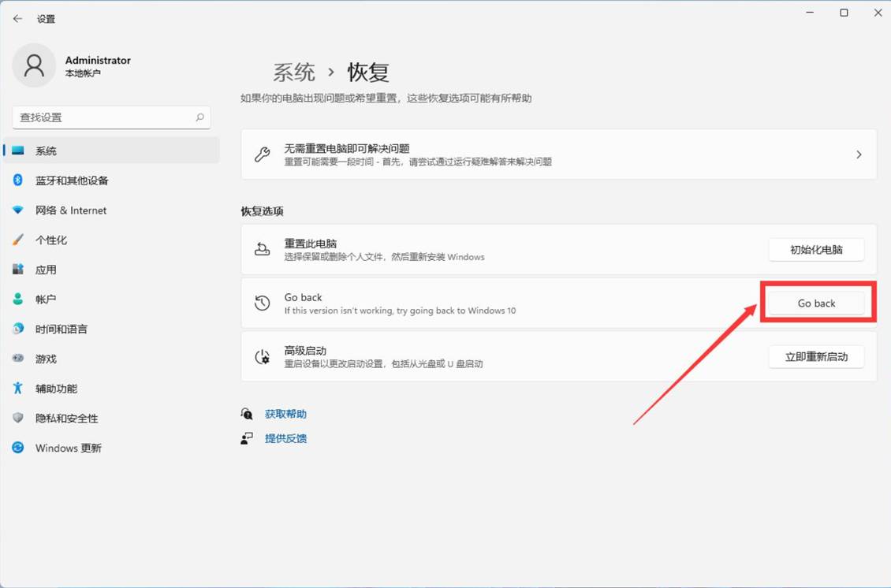Image resolution: width=891 pixels, height=588 pixels.
Task: Minimize the Settings window
Action: [x=811, y=13]
